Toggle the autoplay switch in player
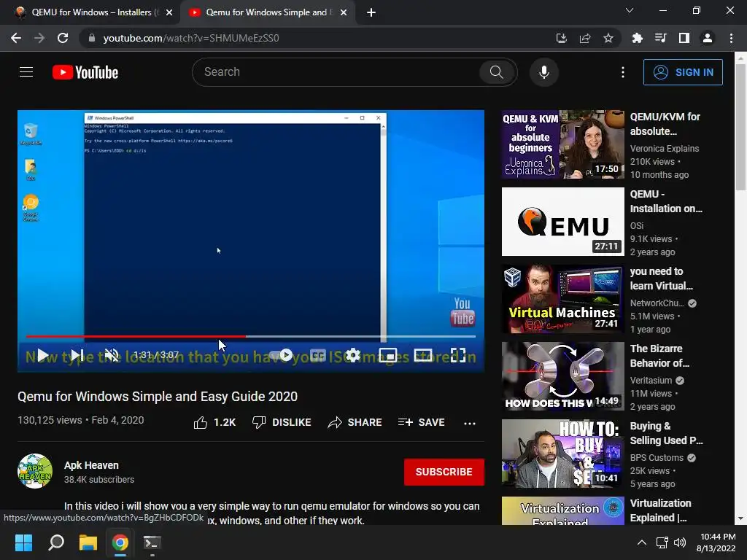747x560 pixels. pyautogui.click(x=281, y=355)
